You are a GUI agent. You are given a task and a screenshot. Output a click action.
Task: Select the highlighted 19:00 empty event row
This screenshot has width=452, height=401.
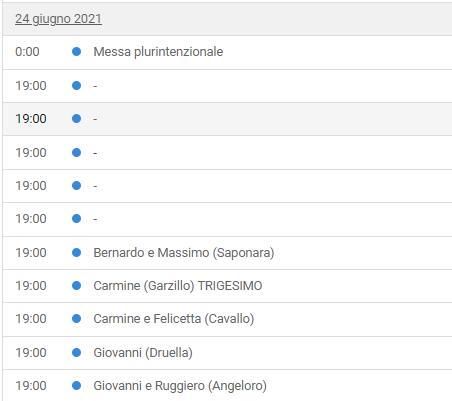227,119
